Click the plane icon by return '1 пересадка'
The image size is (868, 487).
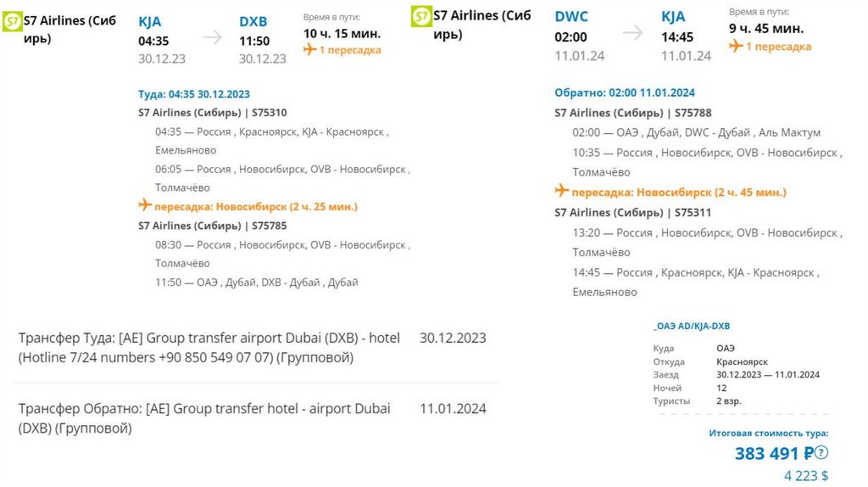pyautogui.click(x=736, y=46)
